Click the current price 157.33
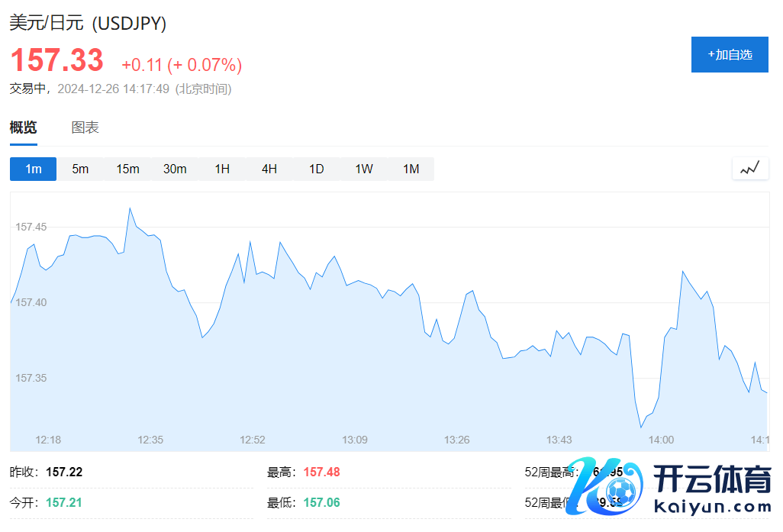Image resolution: width=783 pixels, height=532 pixels. tap(56, 60)
